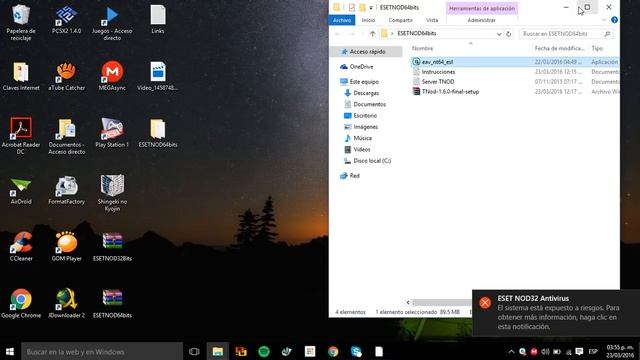Select the Acrobat Reader DC desktop icon
The width and height of the screenshot is (640, 360).
(x=21, y=136)
